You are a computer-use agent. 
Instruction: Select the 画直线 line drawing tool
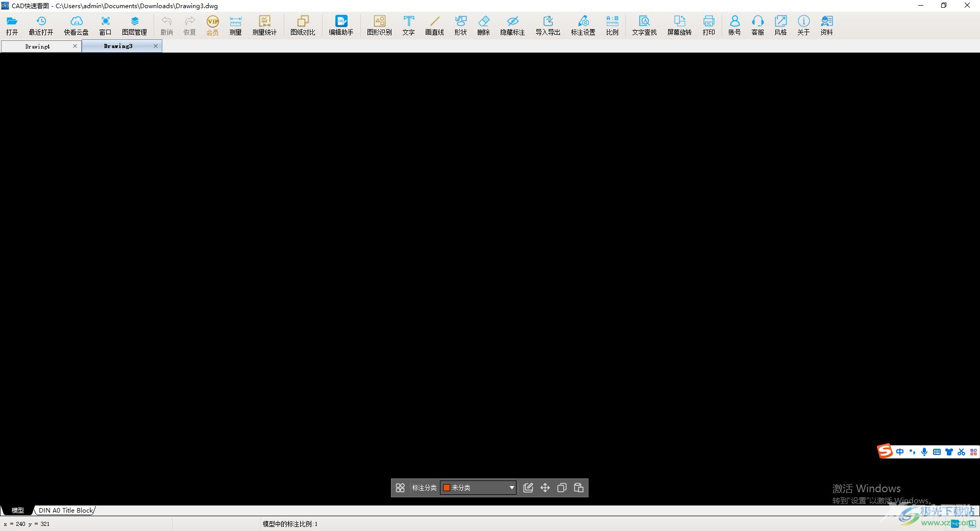[x=434, y=25]
